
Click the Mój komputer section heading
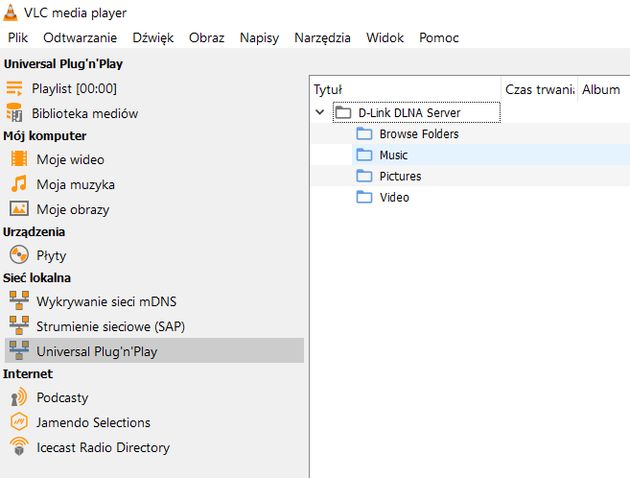pos(45,136)
